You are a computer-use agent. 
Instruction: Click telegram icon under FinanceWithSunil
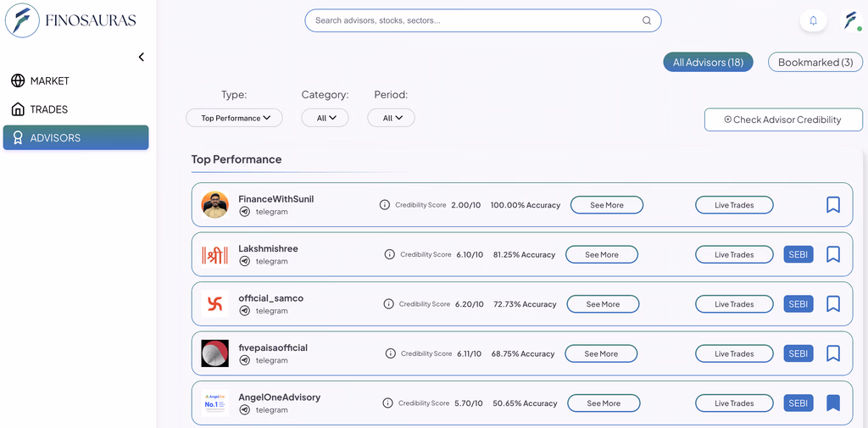[x=245, y=212]
